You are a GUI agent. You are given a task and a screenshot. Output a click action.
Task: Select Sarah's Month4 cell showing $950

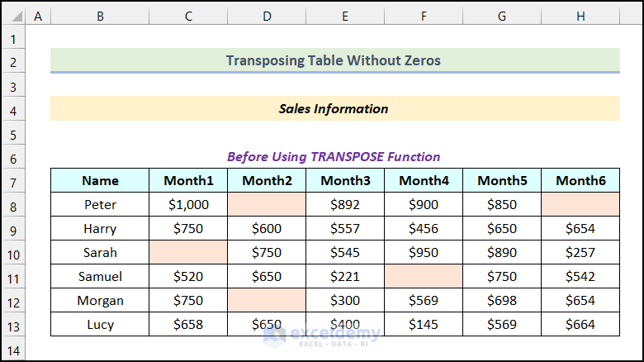[424, 252]
